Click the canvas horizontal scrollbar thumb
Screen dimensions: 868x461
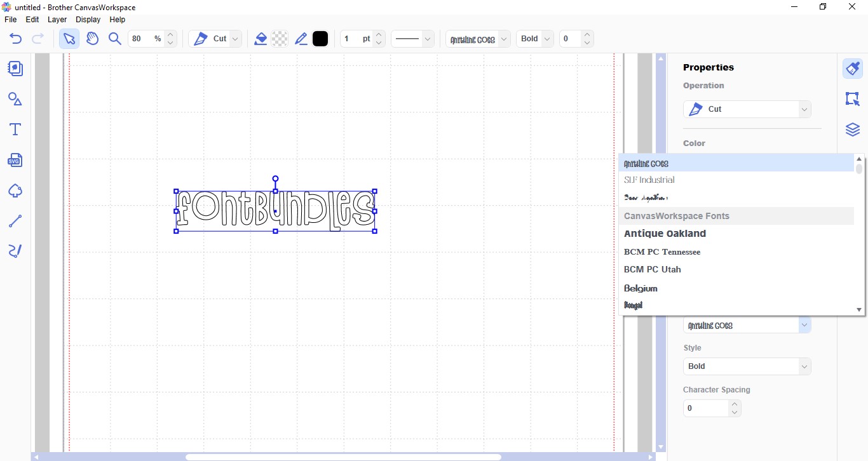point(343,457)
